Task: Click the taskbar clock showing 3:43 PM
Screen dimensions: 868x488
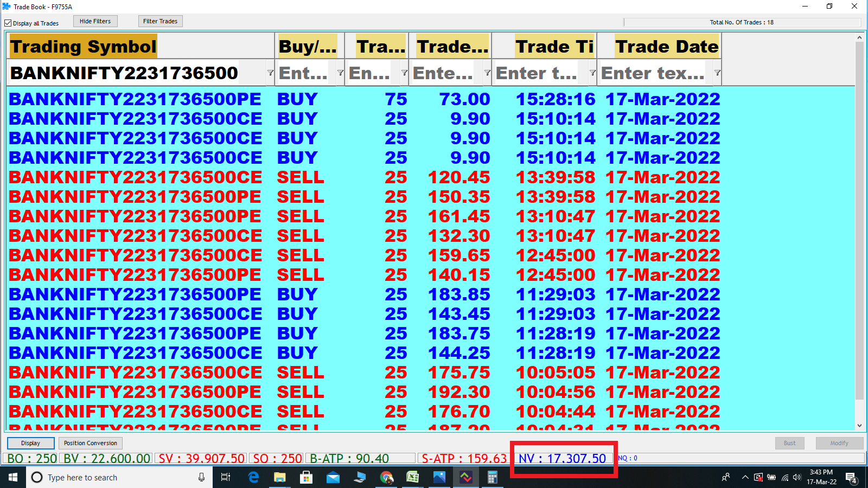Action: (821, 477)
